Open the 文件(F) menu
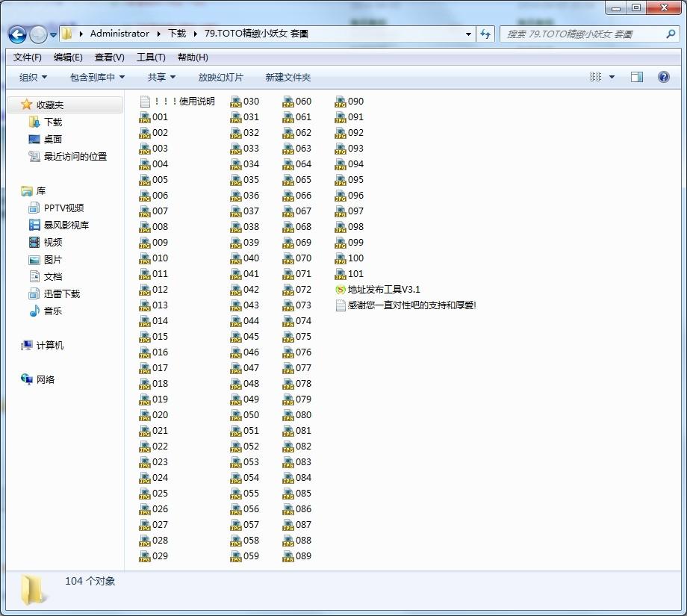Viewport: 687px width, 616px height. pos(28,57)
